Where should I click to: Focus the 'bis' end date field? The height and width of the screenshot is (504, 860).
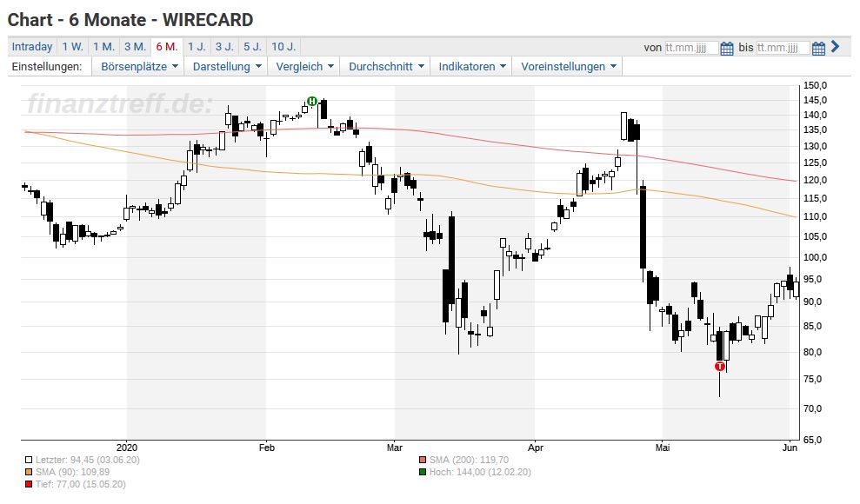(783, 48)
